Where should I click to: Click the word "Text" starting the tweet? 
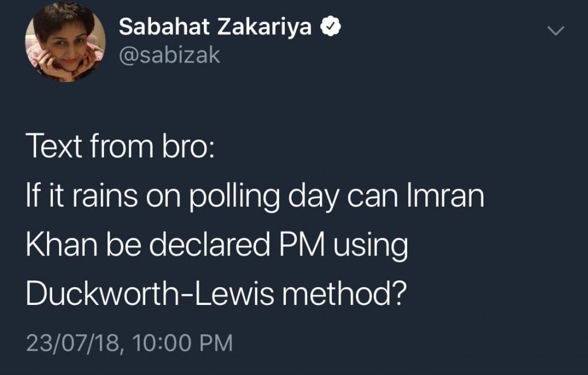click(x=53, y=148)
